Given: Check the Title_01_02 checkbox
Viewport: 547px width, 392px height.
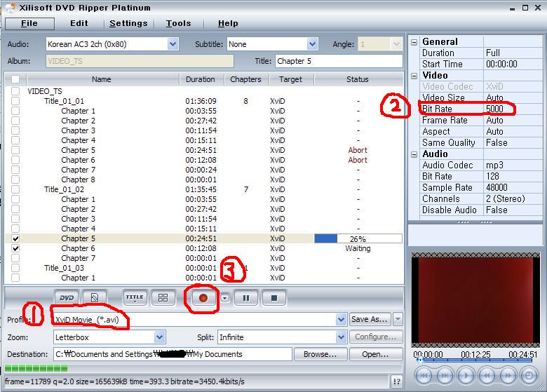Looking at the screenshot, I should (15, 189).
